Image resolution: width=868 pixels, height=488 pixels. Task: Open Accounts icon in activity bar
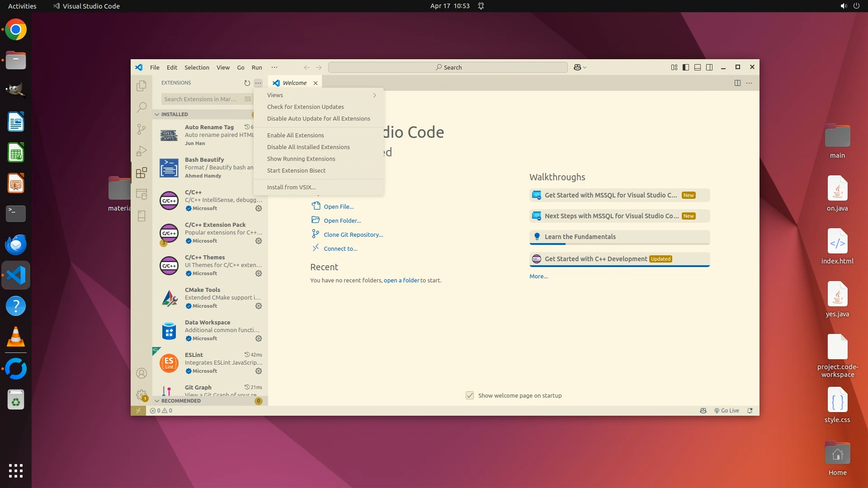point(142,373)
